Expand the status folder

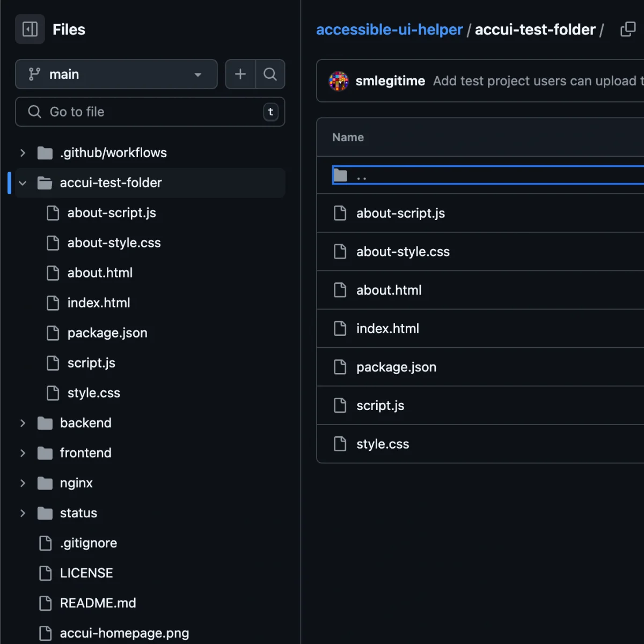click(x=23, y=514)
